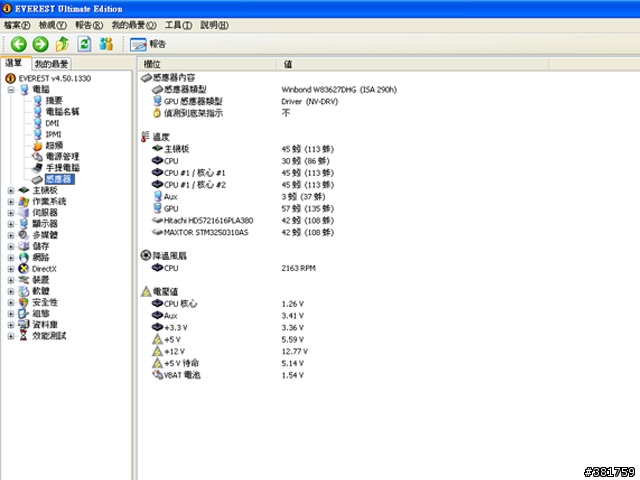Select DMI in the tree

(x=52, y=123)
